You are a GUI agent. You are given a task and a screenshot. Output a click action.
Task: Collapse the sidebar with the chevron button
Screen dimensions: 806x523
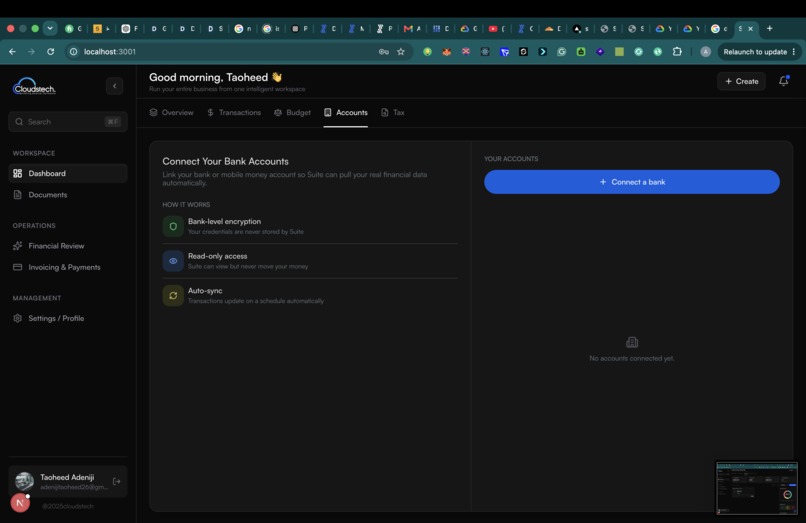click(x=114, y=86)
